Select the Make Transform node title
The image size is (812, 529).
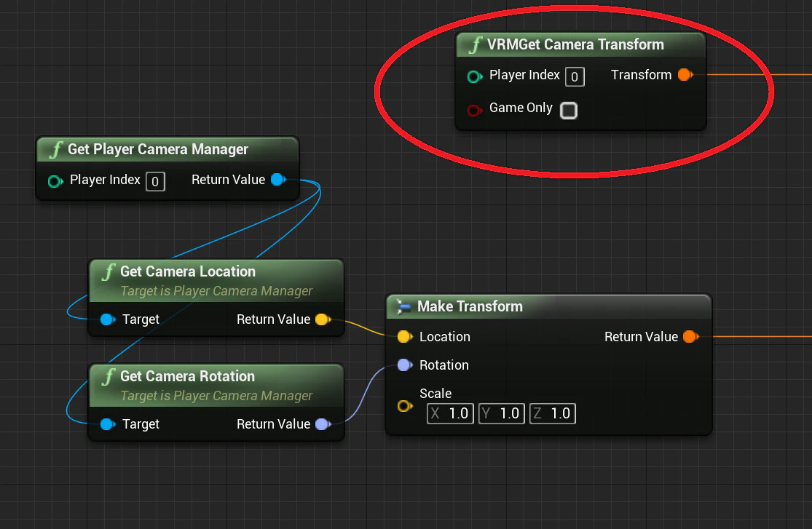[x=470, y=306]
